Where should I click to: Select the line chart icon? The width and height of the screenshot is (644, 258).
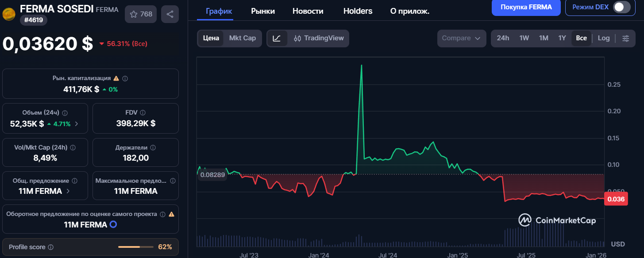[x=277, y=38]
